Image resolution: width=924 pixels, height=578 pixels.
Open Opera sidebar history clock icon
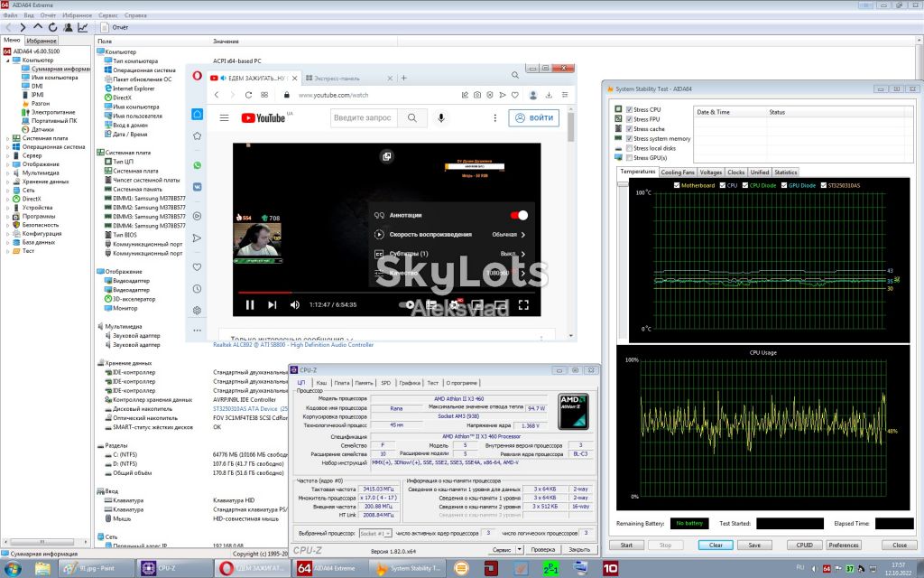tap(198, 289)
